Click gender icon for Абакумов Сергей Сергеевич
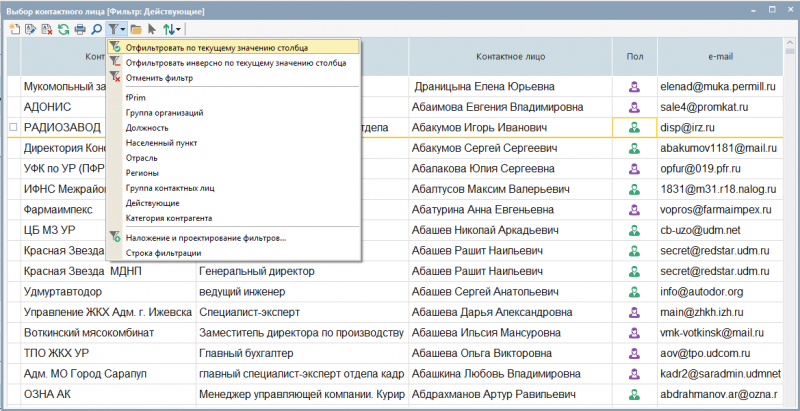 pos(634,148)
